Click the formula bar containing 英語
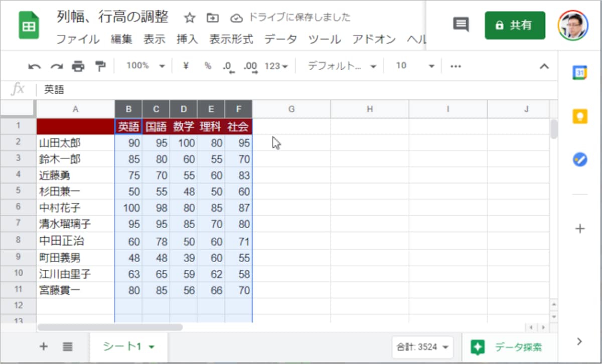The image size is (602, 364). [x=296, y=90]
